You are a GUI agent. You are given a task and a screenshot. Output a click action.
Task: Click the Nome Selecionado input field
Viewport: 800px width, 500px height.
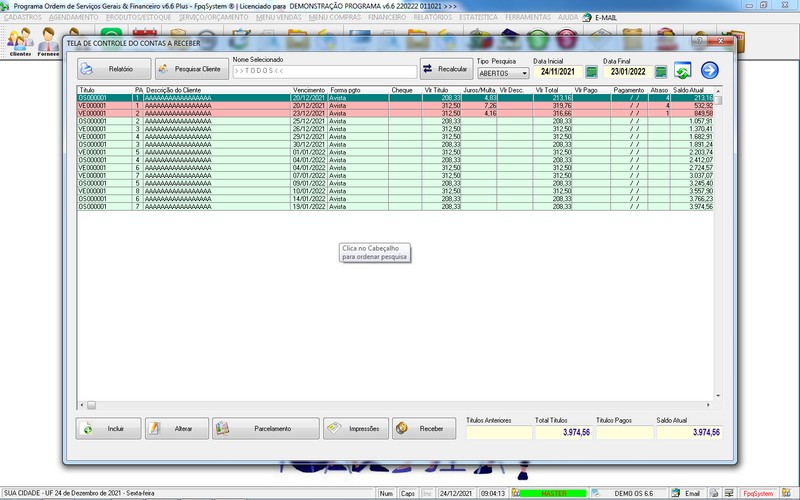click(x=324, y=72)
